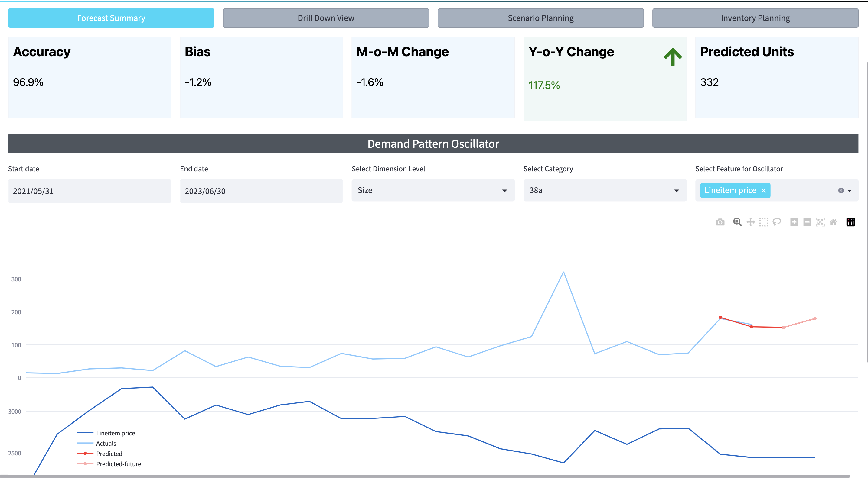
Task: Expand the oscillator feature dropdown arrow
Action: [x=850, y=191]
